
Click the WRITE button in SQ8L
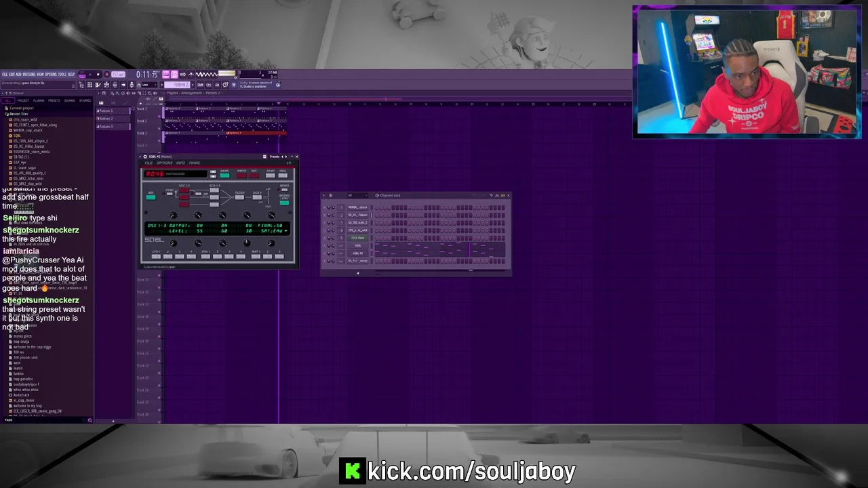point(241,176)
